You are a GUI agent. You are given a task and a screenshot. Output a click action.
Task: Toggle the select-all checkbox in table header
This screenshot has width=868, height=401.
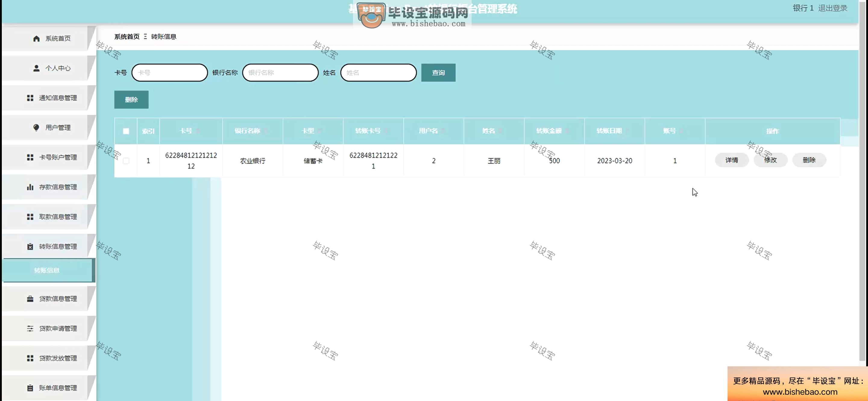pyautogui.click(x=126, y=131)
